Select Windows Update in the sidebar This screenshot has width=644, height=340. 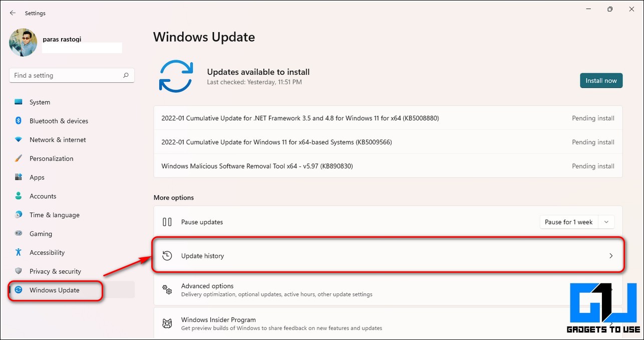pos(54,290)
